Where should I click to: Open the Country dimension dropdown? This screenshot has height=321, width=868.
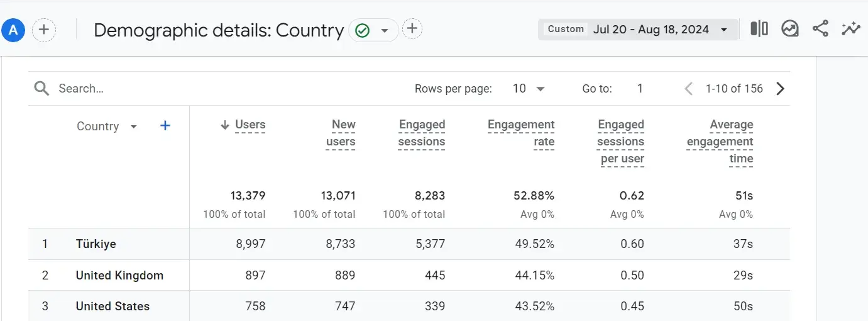coord(106,127)
